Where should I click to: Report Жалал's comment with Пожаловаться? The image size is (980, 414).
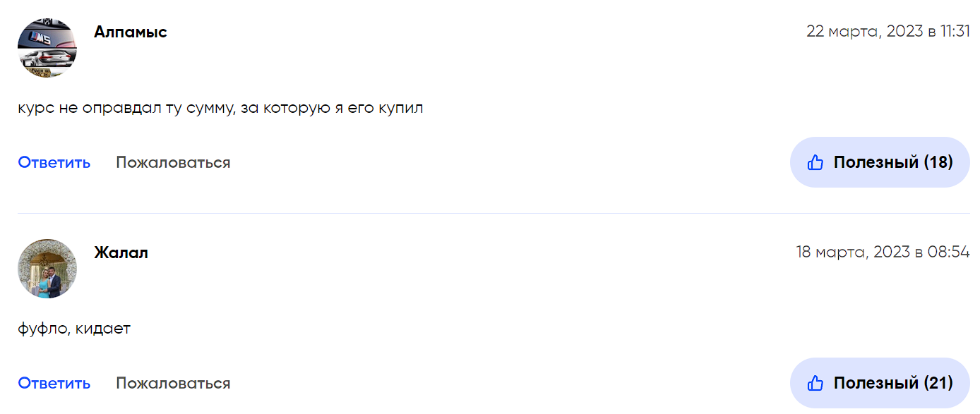click(x=173, y=383)
